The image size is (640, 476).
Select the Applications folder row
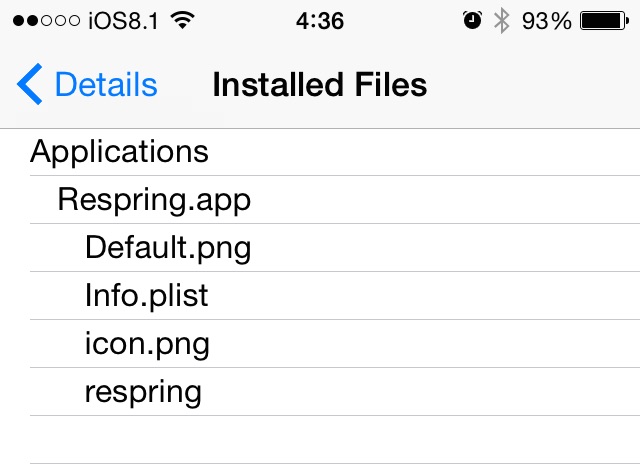120,152
